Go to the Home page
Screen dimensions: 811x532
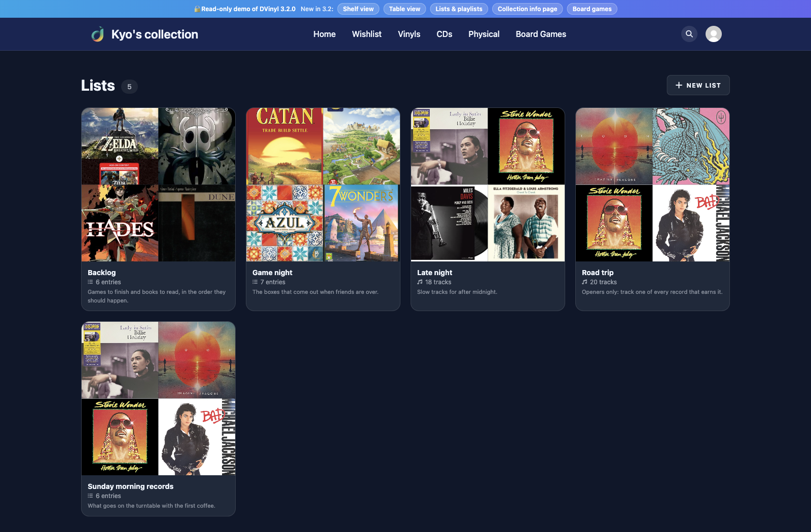[324, 34]
